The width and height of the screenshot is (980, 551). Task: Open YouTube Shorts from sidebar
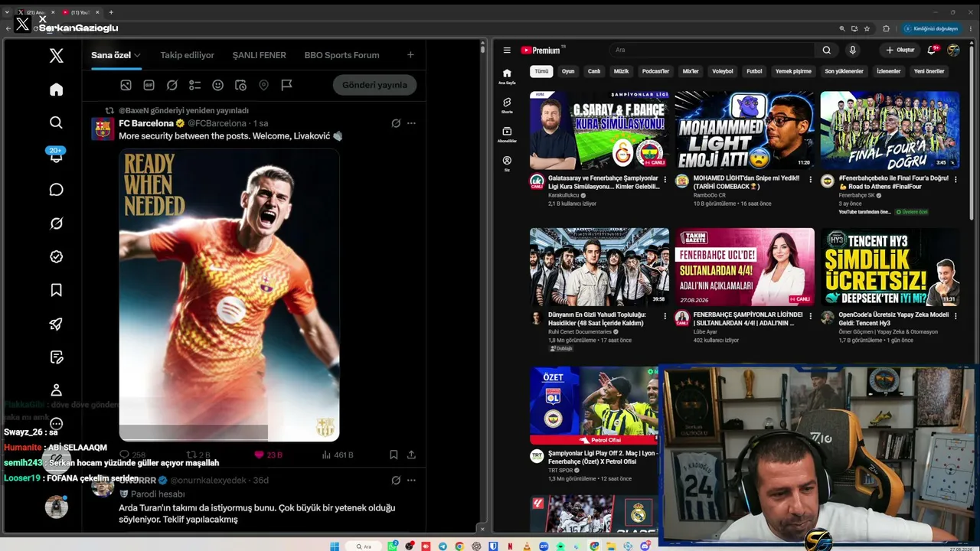(507, 106)
